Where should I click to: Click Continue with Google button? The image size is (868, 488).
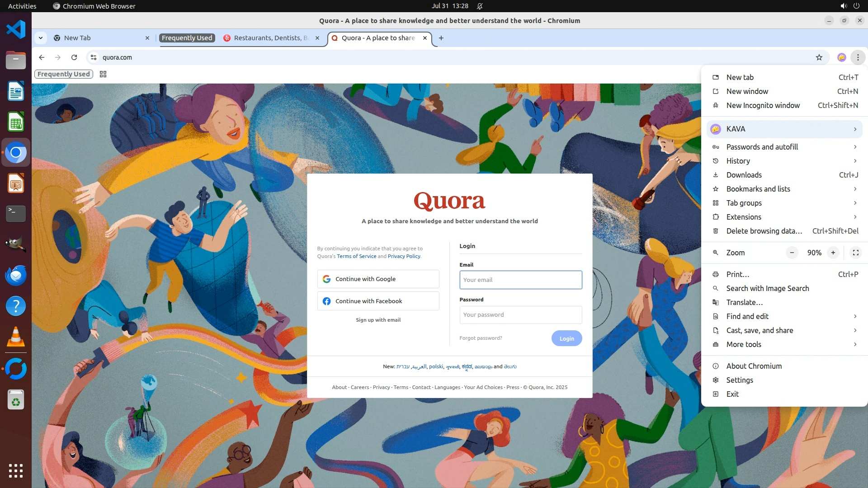[378, 279]
